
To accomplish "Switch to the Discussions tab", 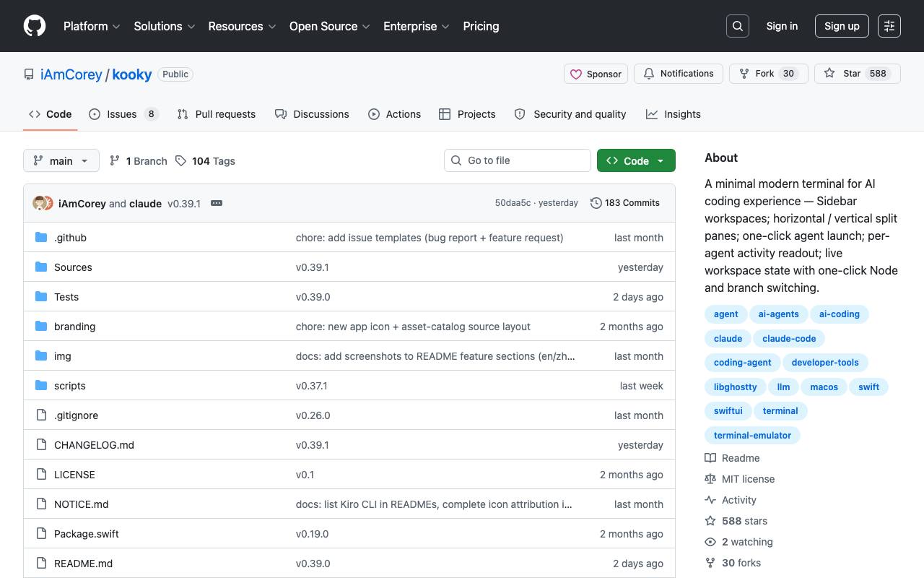I will [x=312, y=114].
